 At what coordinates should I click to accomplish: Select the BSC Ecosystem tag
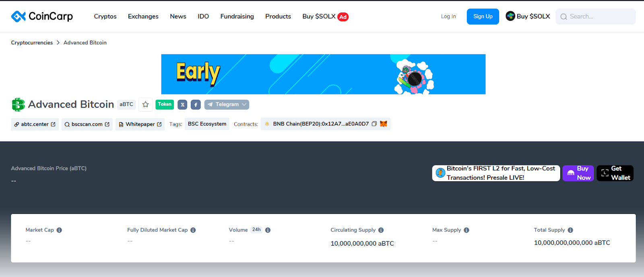207,124
